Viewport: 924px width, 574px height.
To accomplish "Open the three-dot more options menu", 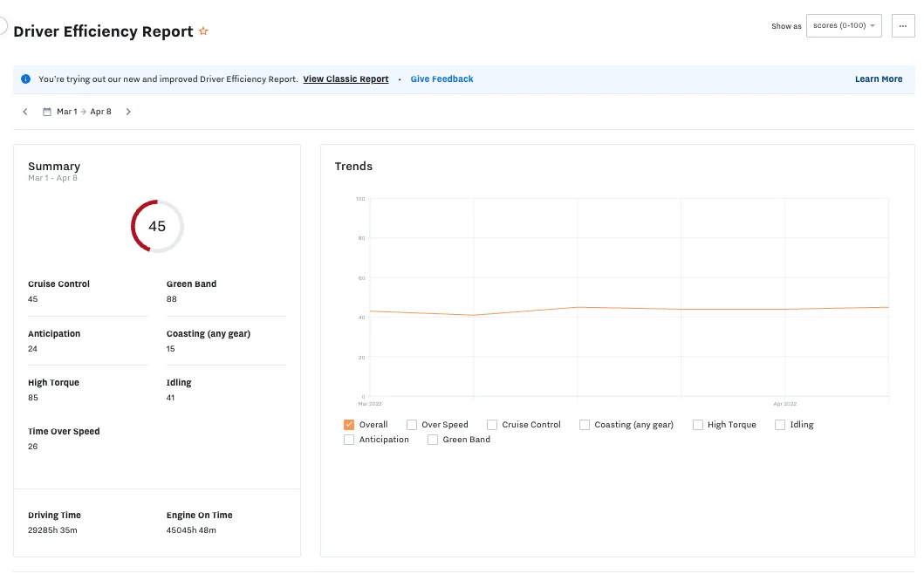I will pyautogui.click(x=903, y=26).
